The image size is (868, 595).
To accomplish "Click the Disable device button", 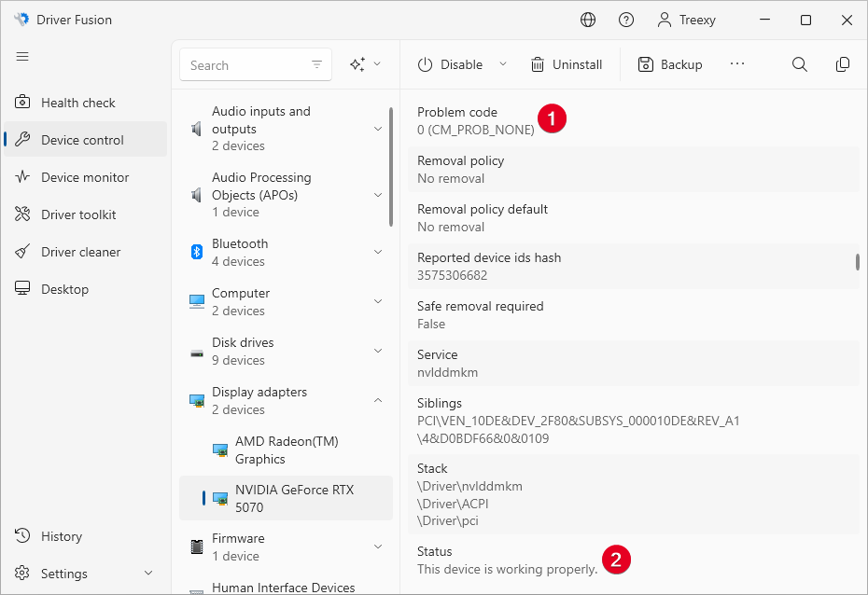I will [x=450, y=64].
